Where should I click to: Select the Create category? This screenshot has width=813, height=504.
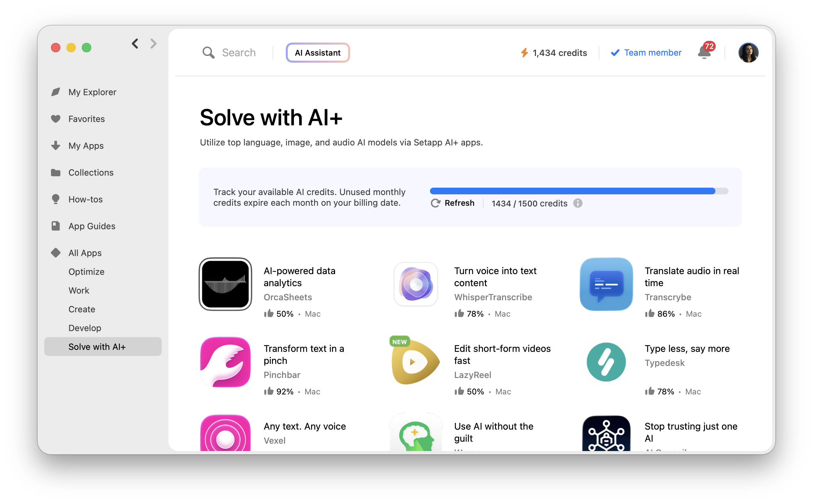point(82,309)
